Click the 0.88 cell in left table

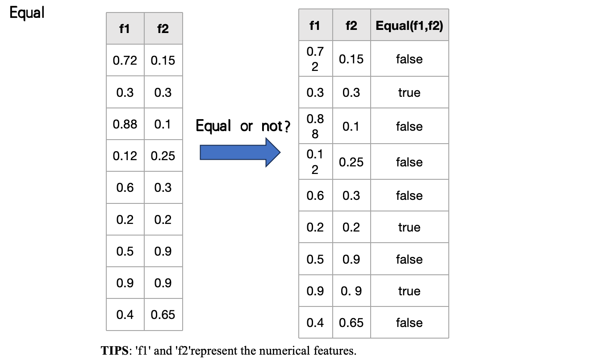(125, 124)
